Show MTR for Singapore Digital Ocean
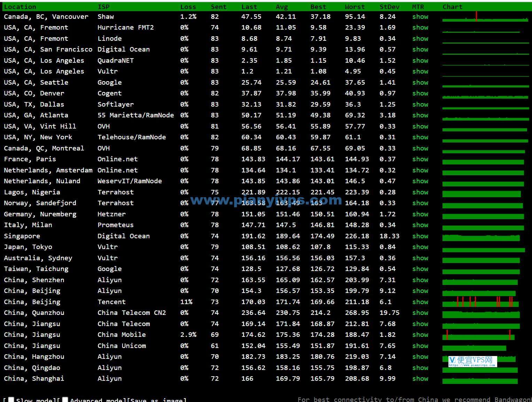This screenshot has height=402, width=532. tap(420, 236)
